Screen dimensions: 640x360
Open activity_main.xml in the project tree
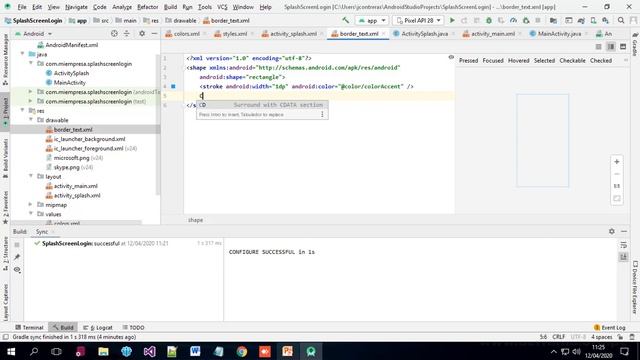76,186
